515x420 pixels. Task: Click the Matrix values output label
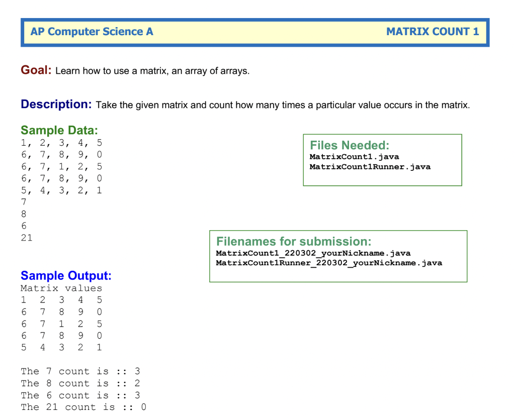pyautogui.click(x=61, y=287)
